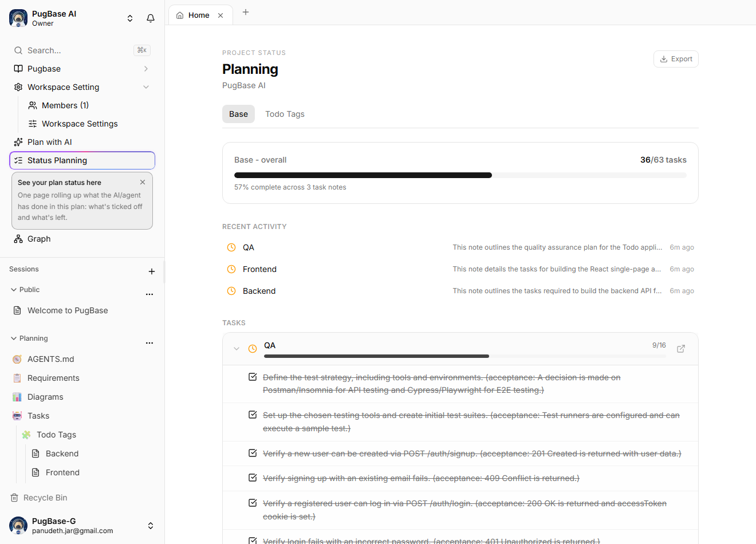Collapse the Public section
The width and height of the screenshot is (756, 544).
(14, 290)
